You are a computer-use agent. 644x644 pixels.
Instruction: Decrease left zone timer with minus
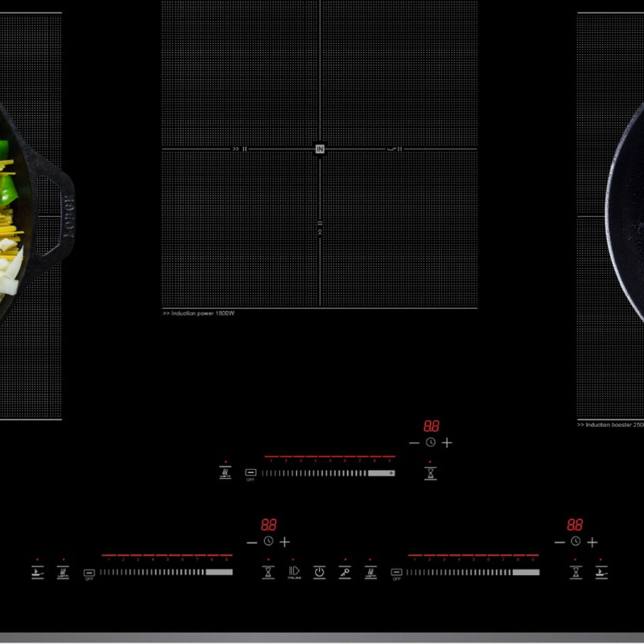(x=251, y=542)
